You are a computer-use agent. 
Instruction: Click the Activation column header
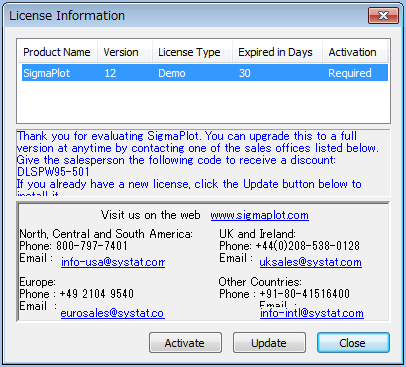tap(355, 52)
